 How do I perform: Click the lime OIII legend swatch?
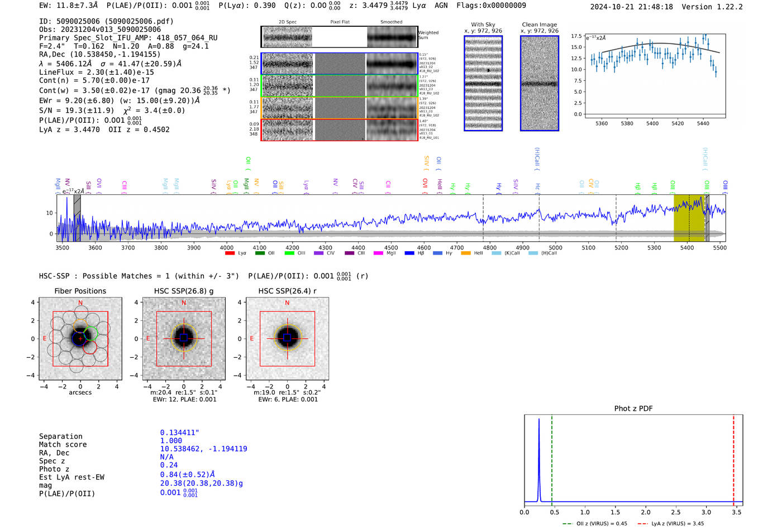click(289, 253)
